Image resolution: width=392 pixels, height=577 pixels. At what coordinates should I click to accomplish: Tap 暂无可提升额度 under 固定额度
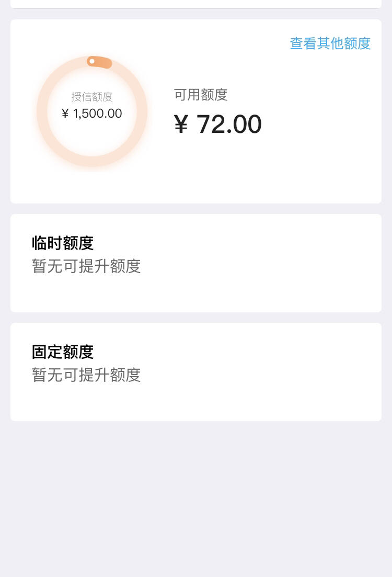click(86, 375)
